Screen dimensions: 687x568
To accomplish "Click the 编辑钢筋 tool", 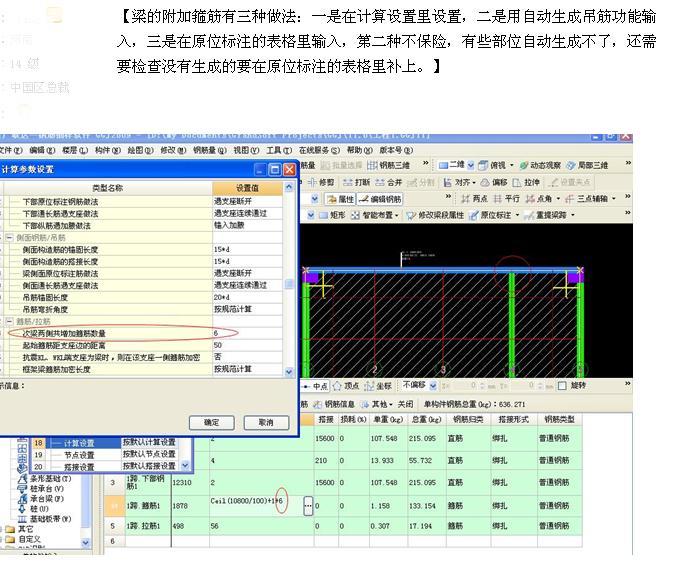I will [380, 199].
